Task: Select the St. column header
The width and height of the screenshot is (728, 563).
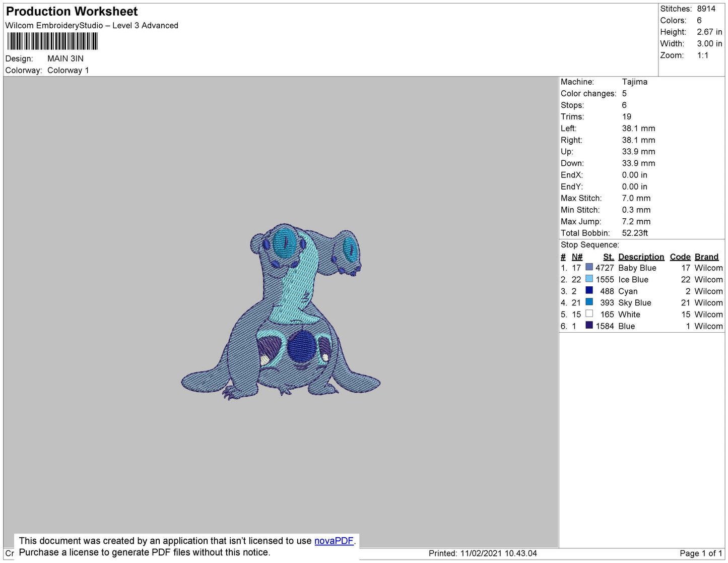Action: tap(608, 257)
